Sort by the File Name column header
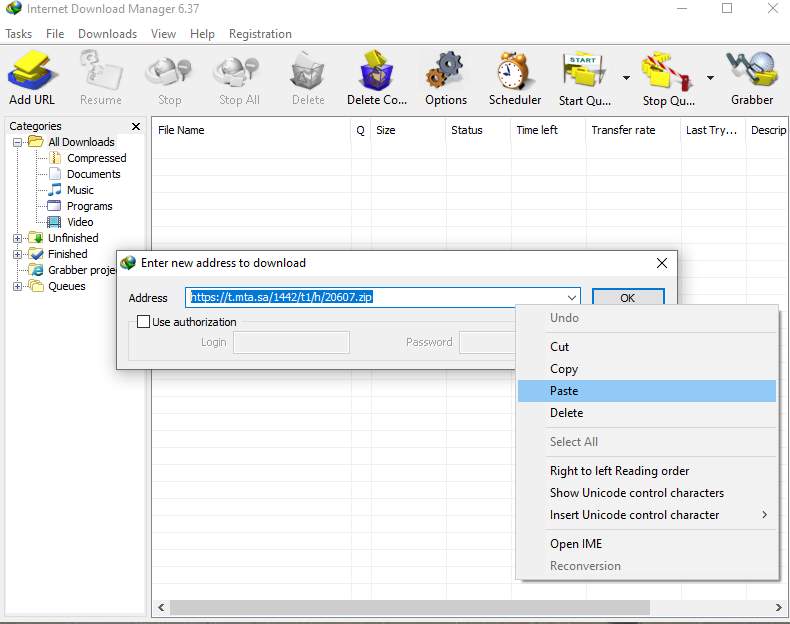 (251, 130)
